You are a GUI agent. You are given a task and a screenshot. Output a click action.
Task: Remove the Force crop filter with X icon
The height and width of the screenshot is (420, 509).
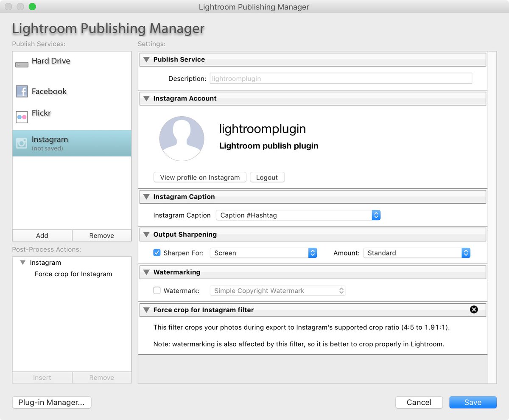tap(474, 310)
